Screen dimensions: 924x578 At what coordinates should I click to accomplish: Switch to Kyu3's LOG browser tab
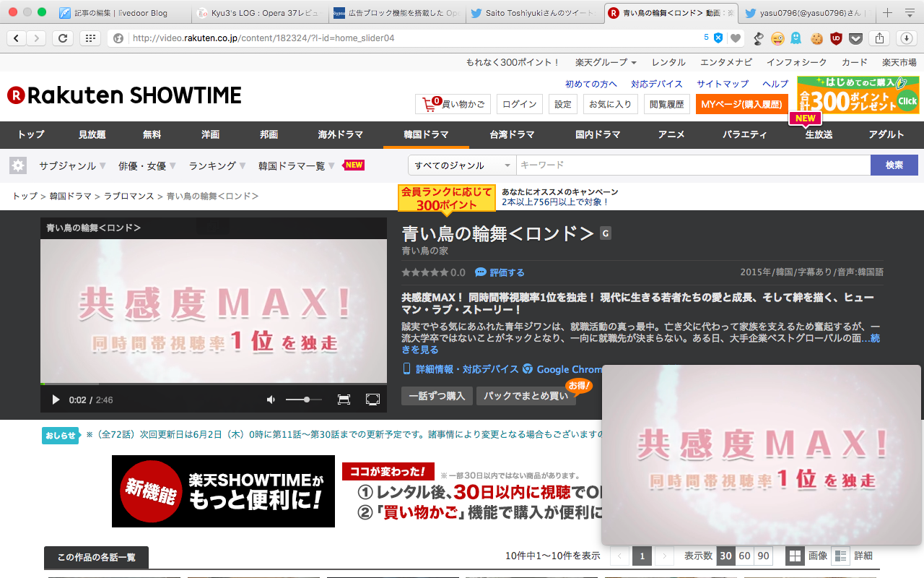pos(261,13)
